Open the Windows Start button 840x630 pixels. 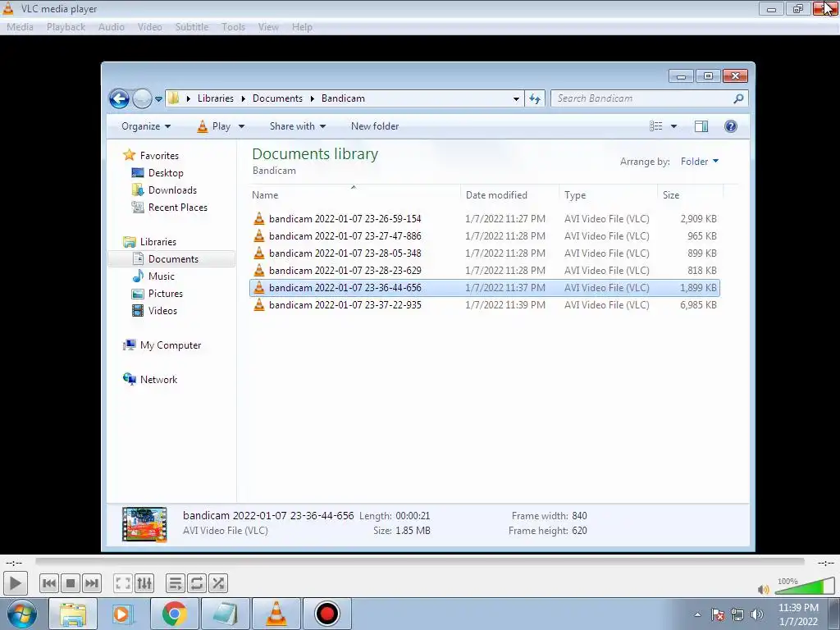pos(22,614)
